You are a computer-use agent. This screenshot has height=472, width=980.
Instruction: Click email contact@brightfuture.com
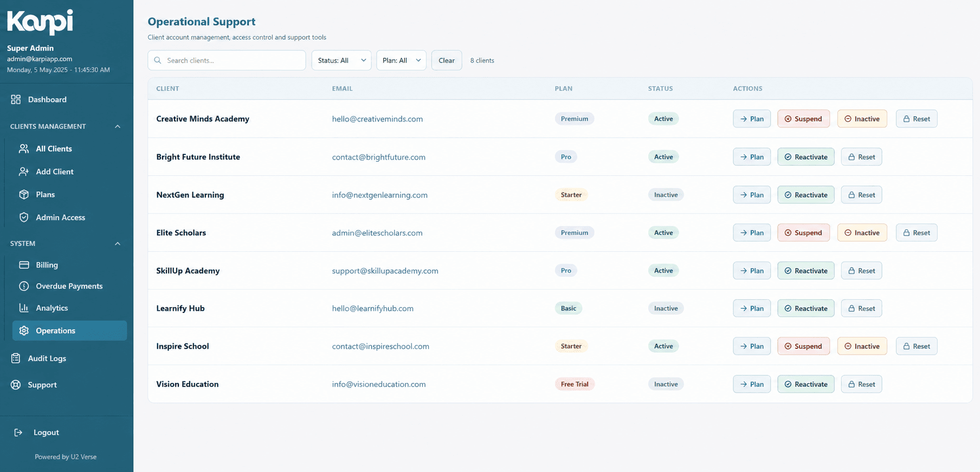378,157
